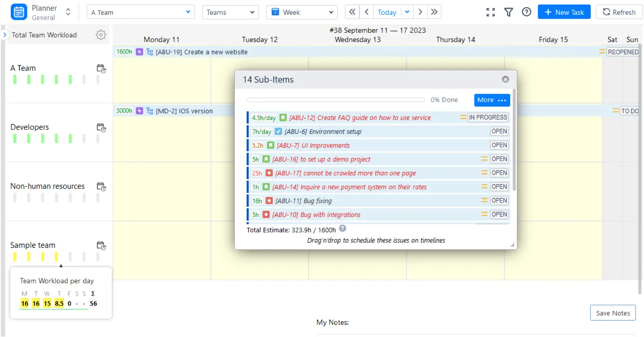Open the Teams view dropdown
Viewport: 644px width, 337px height.
click(x=231, y=12)
